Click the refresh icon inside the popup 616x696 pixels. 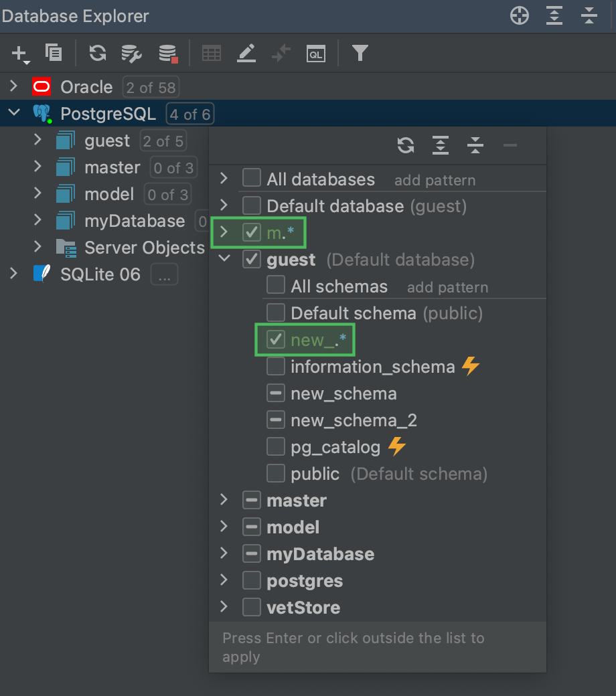click(406, 145)
